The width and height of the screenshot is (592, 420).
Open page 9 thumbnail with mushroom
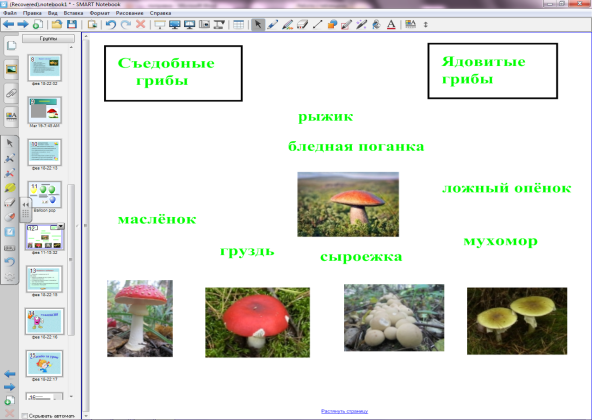[45, 110]
